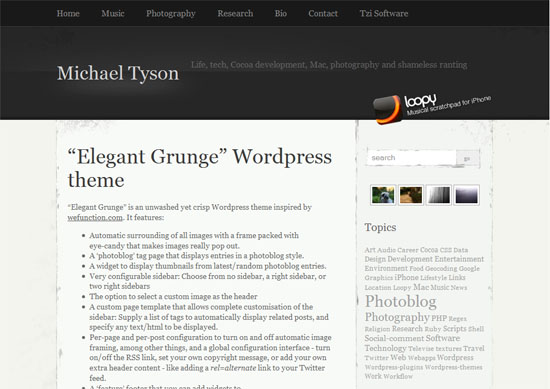This screenshot has width=550, height=389.
Task: Open the Cocoa tag
Action: [429, 250]
